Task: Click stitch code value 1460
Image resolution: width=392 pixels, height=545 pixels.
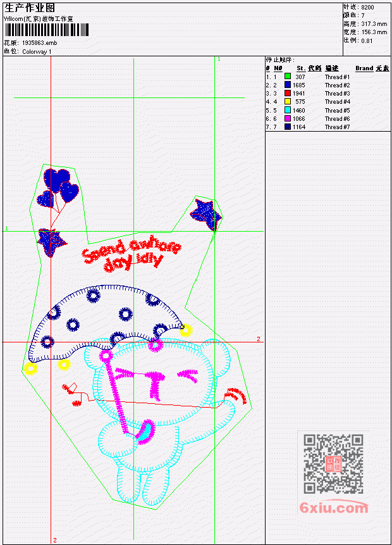Action: [x=299, y=111]
